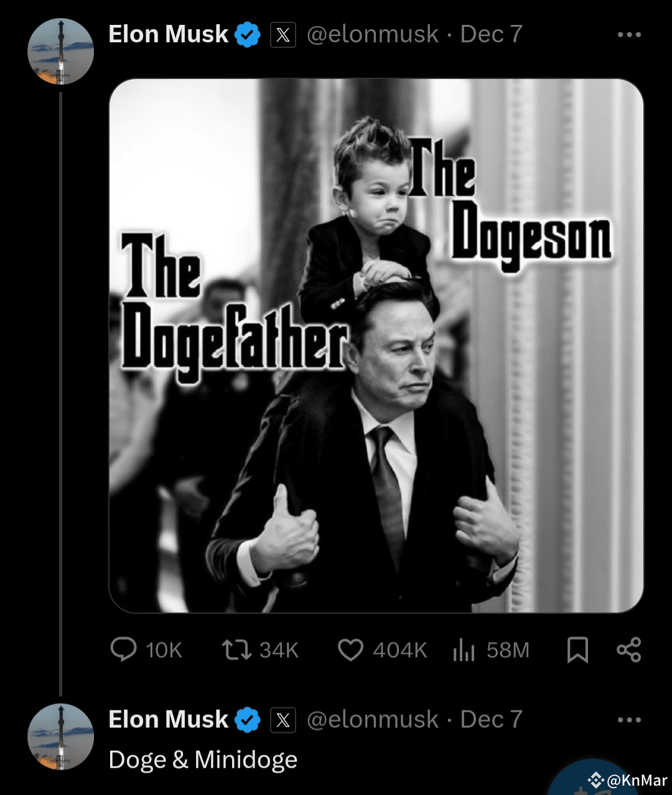The width and height of the screenshot is (672, 795).
Task: Click the Dec 7 timestamp on the second post
Action: tap(491, 720)
